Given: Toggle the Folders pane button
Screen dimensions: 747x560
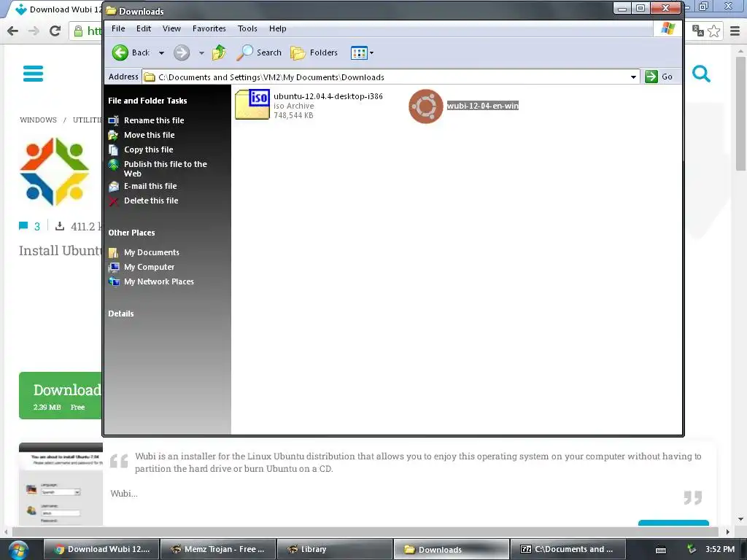Looking at the screenshot, I should (314, 52).
